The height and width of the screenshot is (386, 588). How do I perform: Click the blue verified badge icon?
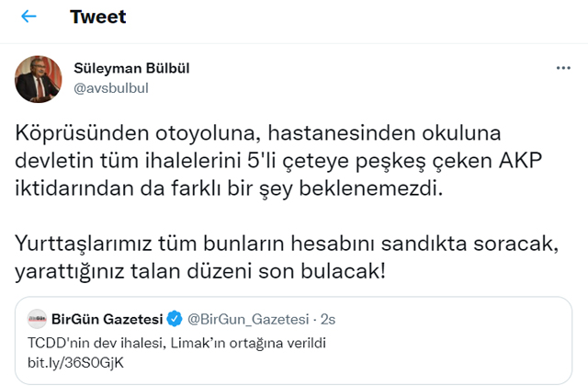175,320
